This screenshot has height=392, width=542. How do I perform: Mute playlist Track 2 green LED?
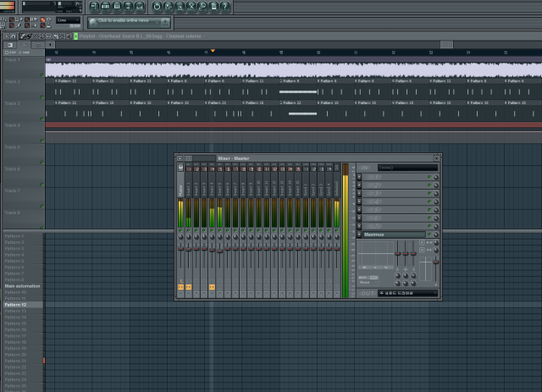pyautogui.click(x=42, y=97)
